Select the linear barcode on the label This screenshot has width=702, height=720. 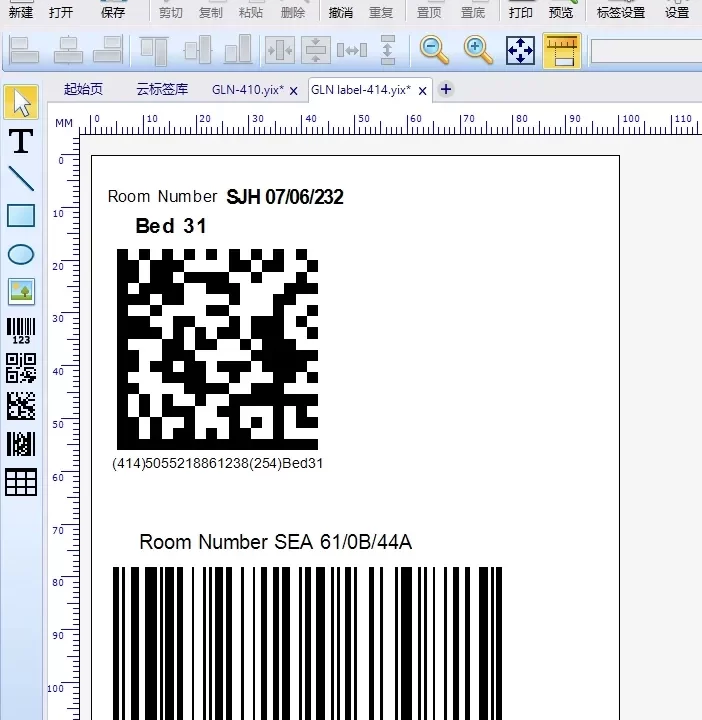[308, 643]
